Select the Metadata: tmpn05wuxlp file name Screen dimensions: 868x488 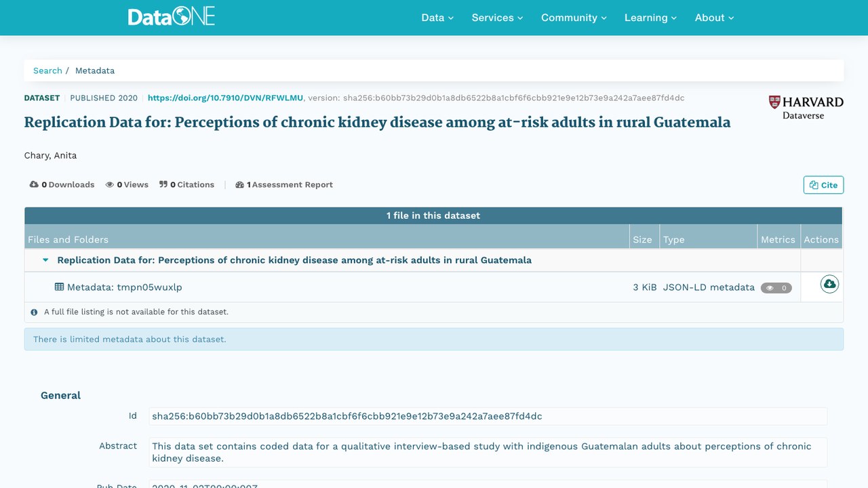125,287
